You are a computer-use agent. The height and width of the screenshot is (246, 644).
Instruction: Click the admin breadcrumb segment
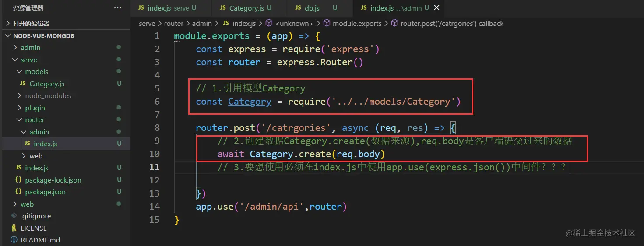click(x=202, y=23)
